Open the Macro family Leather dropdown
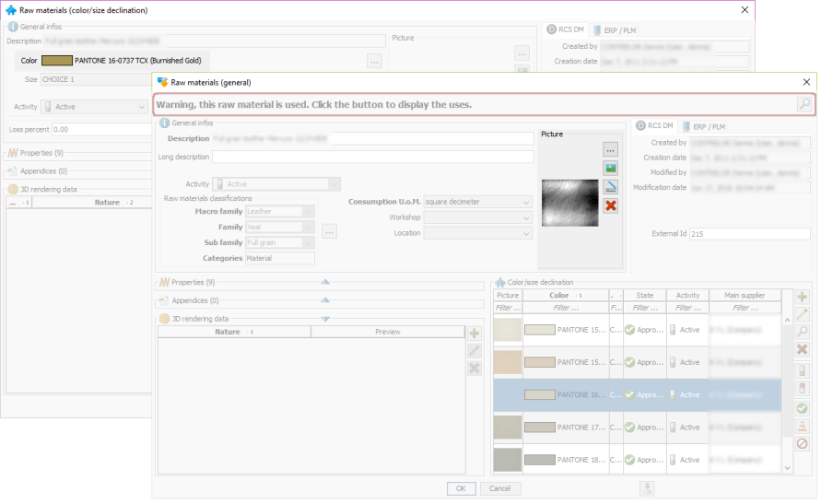This screenshot has width=821, height=504. pos(309,211)
